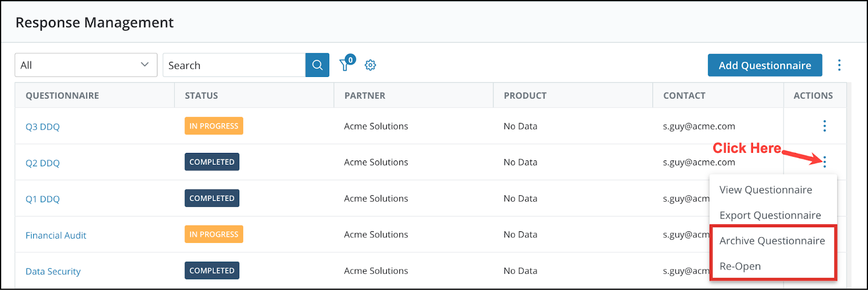This screenshot has width=868, height=290.
Task: Select Archive Questionnaire menu option
Action: (x=772, y=241)
